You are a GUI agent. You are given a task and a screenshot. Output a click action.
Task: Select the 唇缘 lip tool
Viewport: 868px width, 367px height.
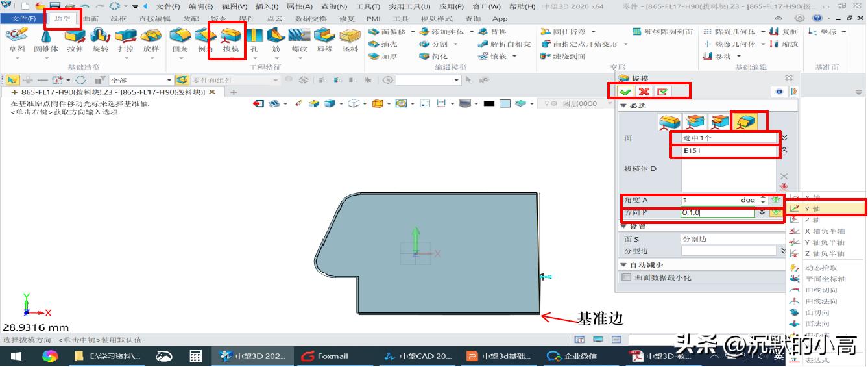pyautogui.click(x=324, y=40)
